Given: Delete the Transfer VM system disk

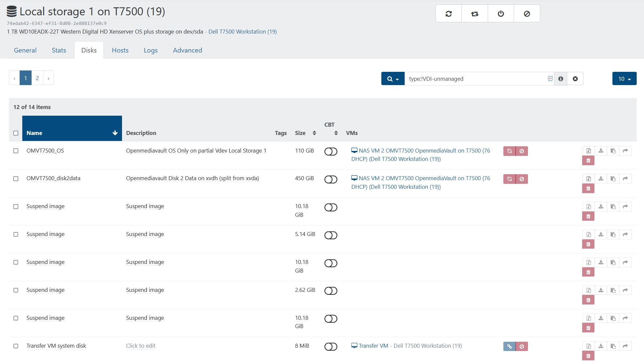Looking at the screenshot, I should point(588,356).
